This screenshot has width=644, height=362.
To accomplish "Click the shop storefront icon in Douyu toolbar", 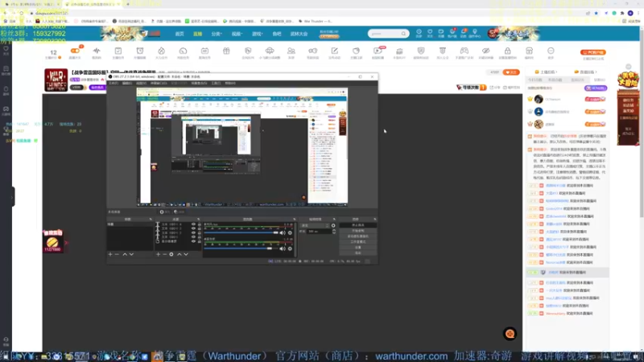I will pyautogui.click(x=529, y=51).
